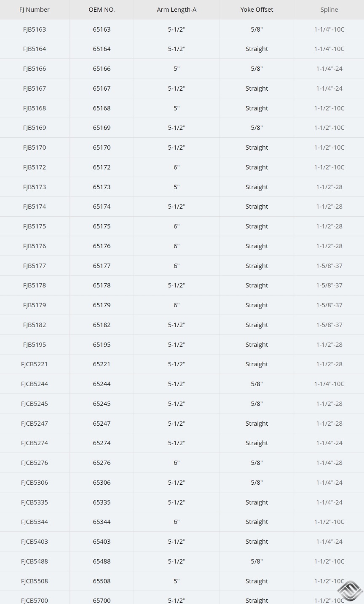Click spline value 1-5/8"-37 for FJB5177
This screenshot has width=364, height=604.
point(329,266)
